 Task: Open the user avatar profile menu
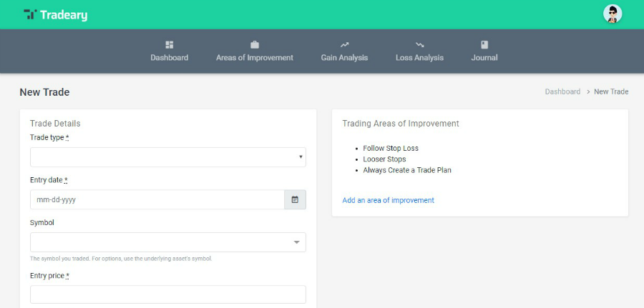(x=613, y=14)
